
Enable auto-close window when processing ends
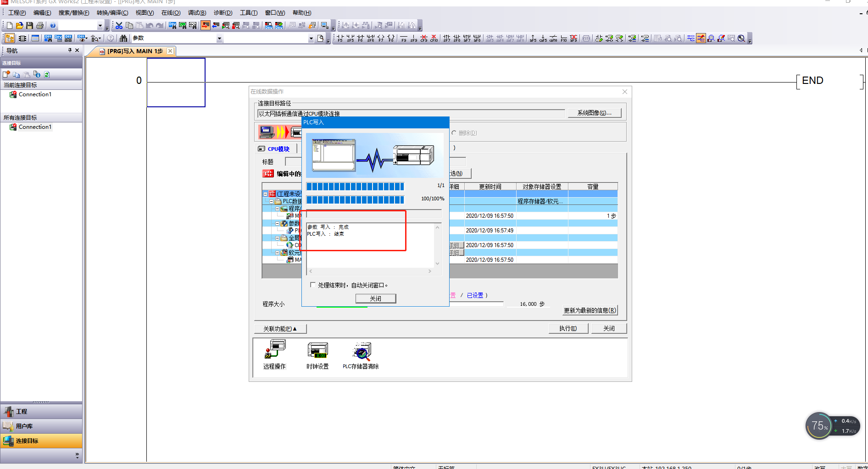point(313,285)
